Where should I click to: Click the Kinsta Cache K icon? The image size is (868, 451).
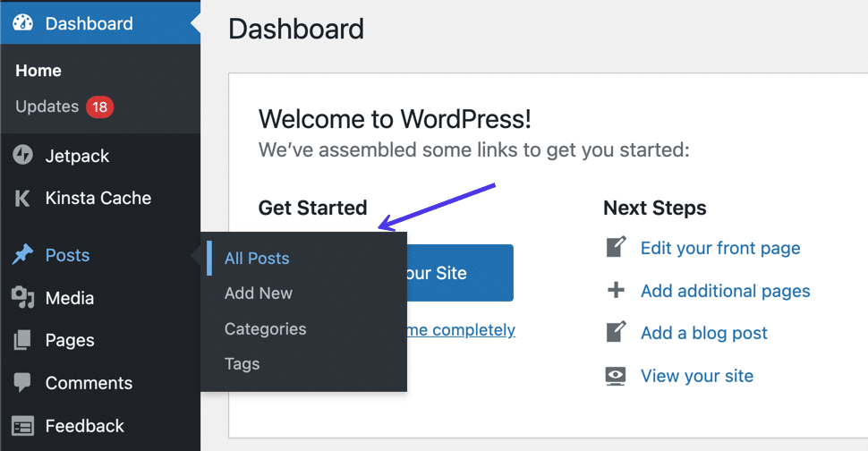23,199
